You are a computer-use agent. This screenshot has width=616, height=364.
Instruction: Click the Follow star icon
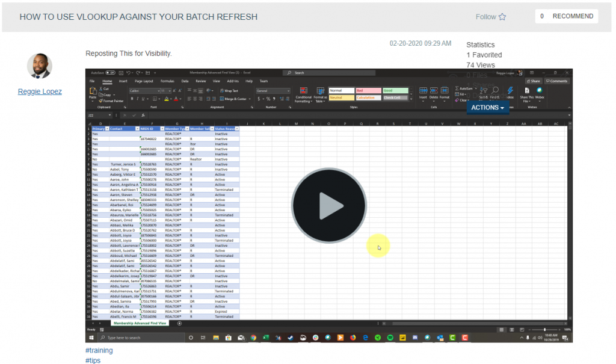[502, 17]
